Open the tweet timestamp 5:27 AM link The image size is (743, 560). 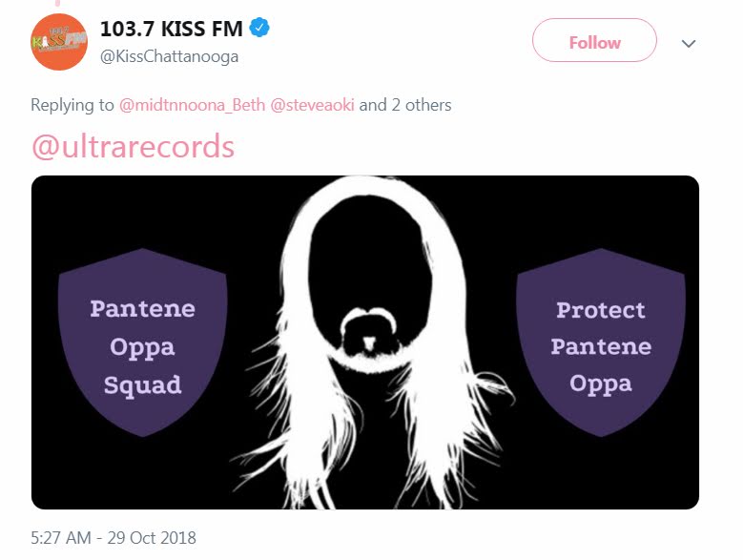pos(61,538)
